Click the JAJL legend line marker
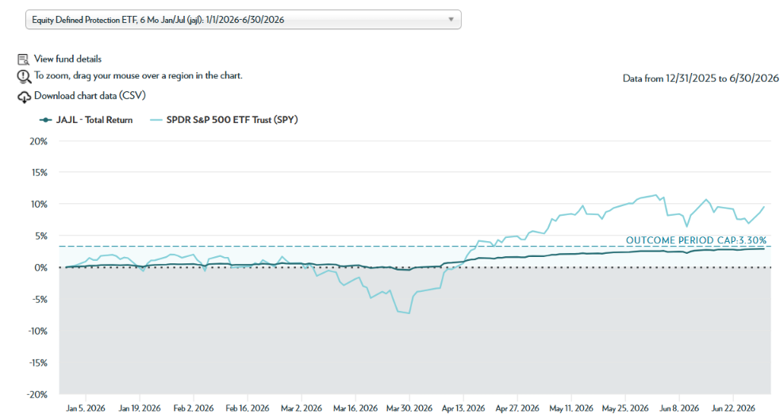The width and height of the screenshot is (780, 418). (46, 120)
